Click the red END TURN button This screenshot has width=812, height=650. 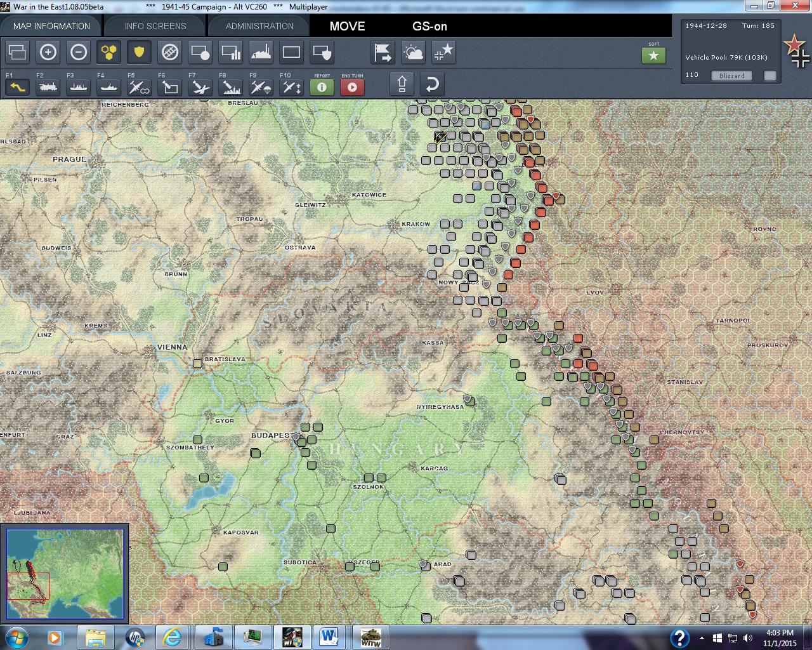point(353,87)
